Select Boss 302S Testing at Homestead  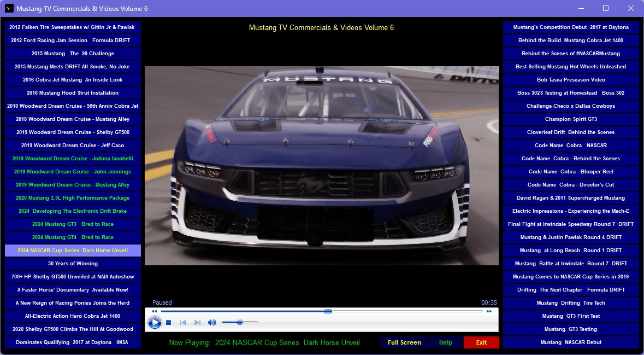[x=571, y=93]
